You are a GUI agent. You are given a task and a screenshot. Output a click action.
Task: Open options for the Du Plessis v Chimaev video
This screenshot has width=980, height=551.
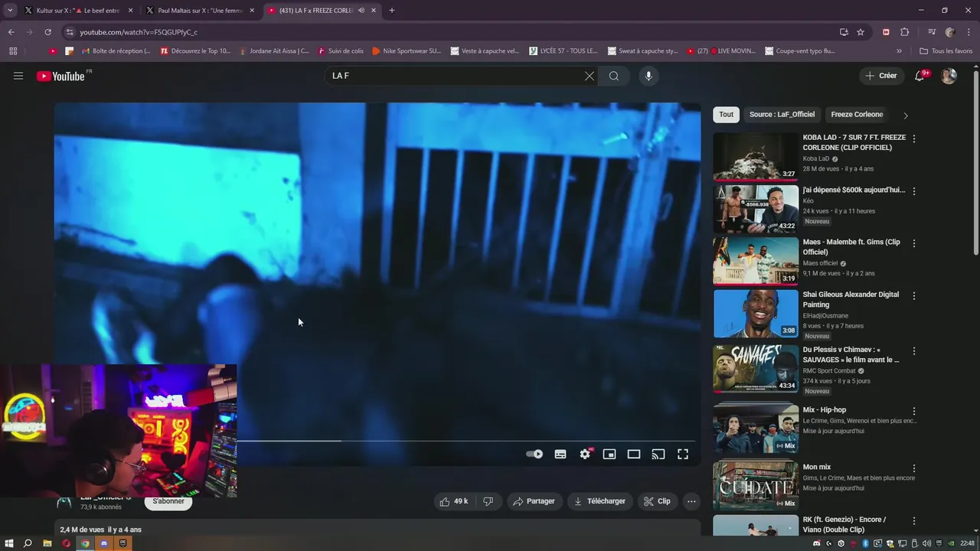click(913, 350)
